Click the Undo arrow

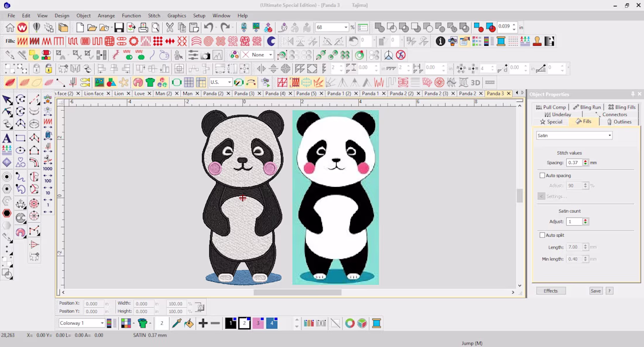click(208, 28)
